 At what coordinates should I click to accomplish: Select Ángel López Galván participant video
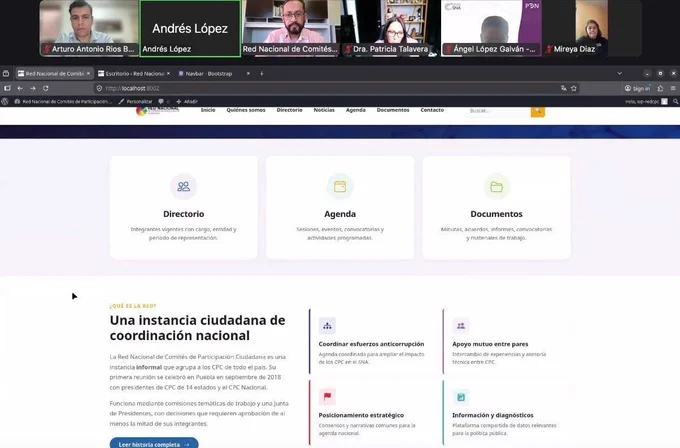click(x=491, y=28)
